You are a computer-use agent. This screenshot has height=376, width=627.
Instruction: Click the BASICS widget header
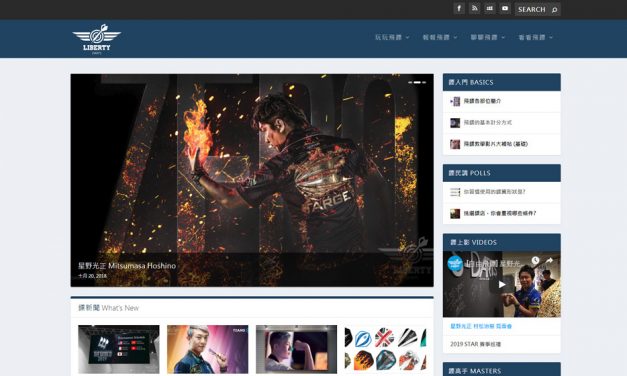tap(501, 82)
